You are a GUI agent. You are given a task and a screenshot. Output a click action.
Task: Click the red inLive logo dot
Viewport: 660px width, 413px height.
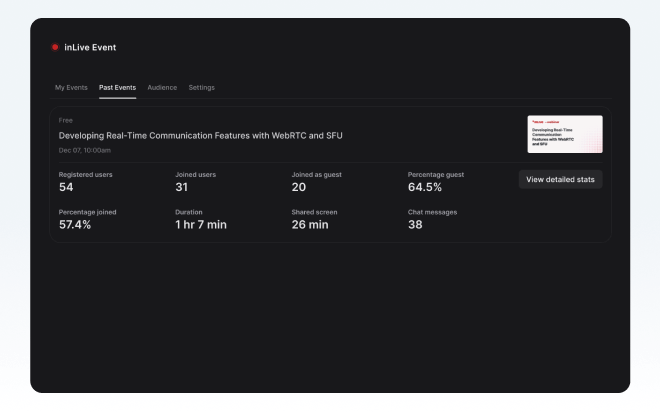(55, 47)
